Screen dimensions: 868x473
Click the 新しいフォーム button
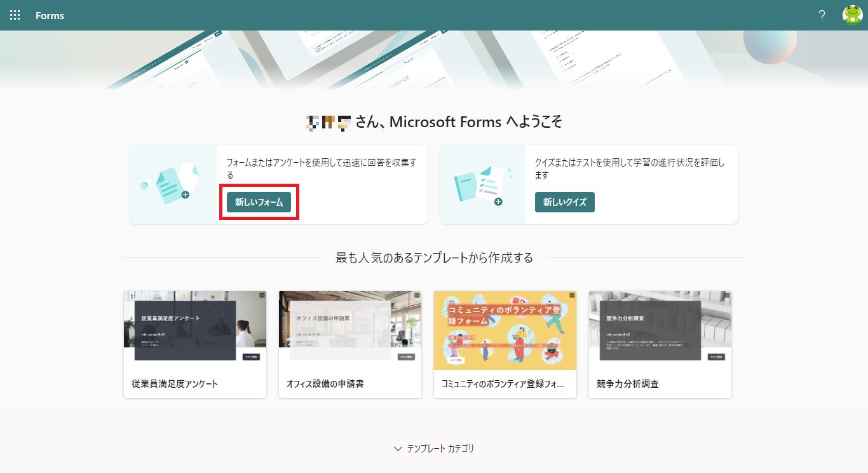258,202
